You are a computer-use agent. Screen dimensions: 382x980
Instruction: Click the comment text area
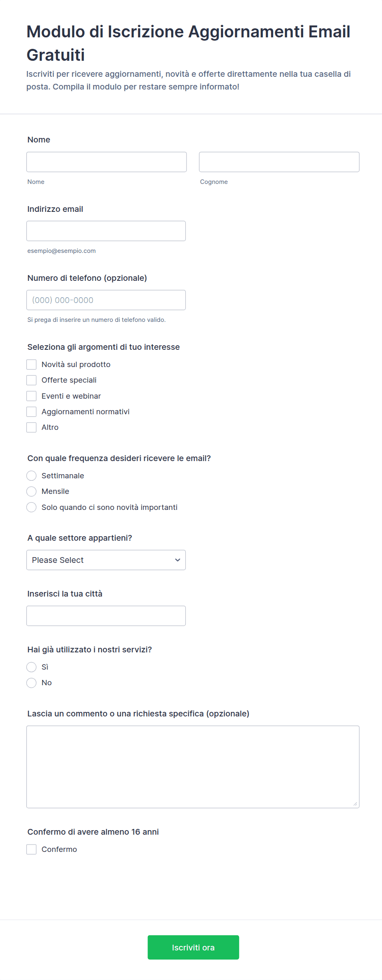(x=193, y=767)
